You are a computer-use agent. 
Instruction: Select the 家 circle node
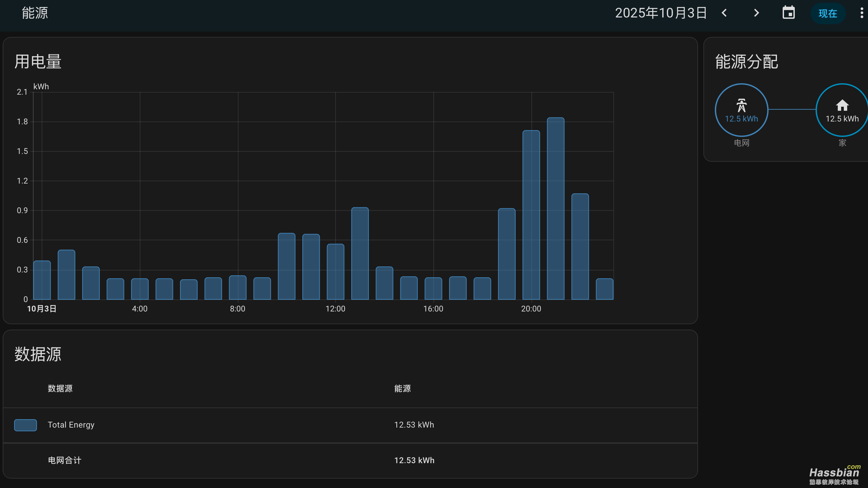click(842, 110)
